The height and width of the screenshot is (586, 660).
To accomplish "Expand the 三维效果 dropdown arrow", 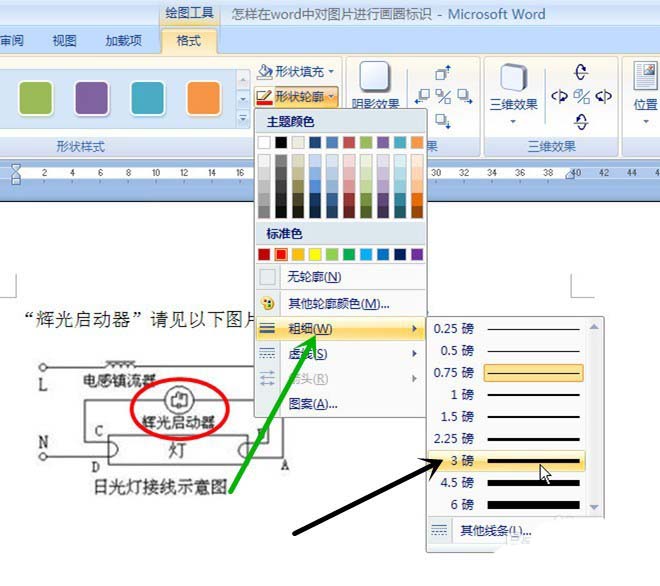I will pos(513,122).
